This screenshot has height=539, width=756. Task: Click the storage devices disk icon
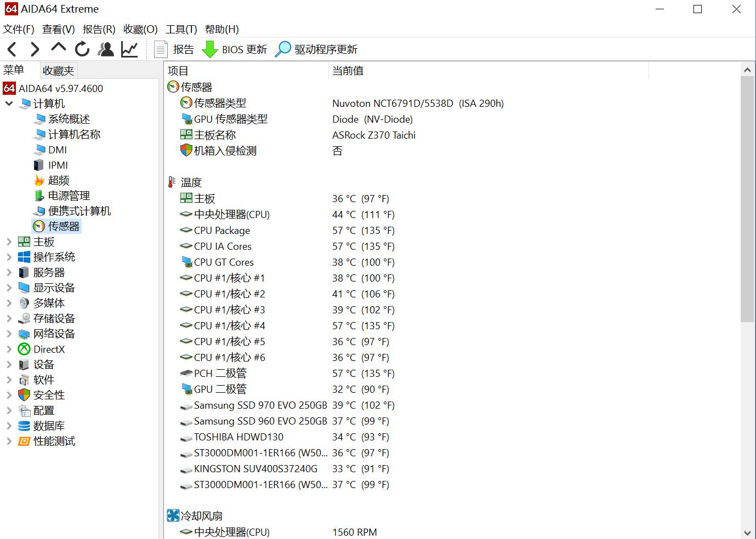[x=24, y=318]
